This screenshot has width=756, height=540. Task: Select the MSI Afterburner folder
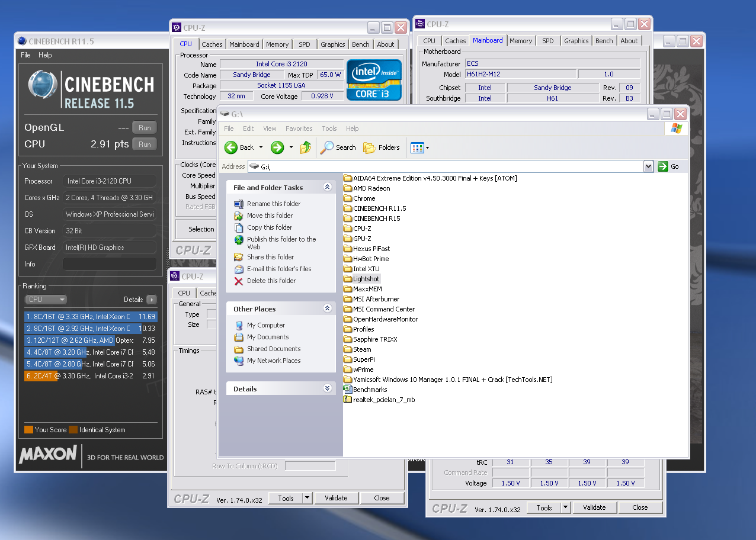371,299
